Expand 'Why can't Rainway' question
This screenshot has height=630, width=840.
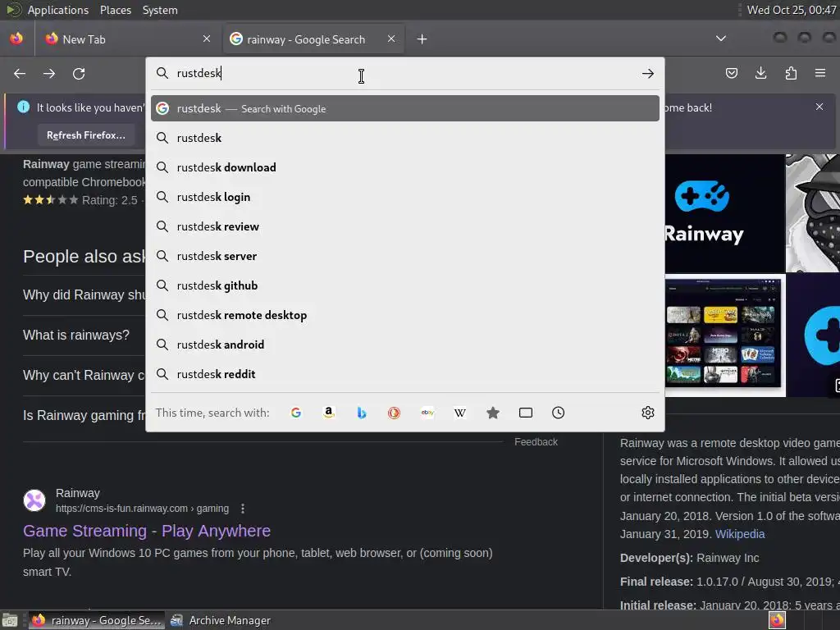pos(84,375)
